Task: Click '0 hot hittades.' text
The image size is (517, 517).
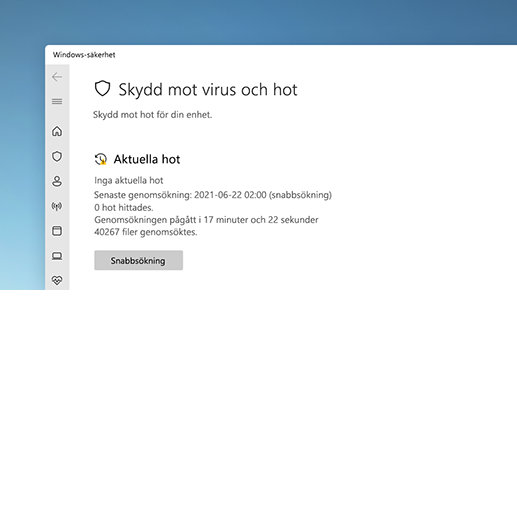Action: point(124,207)
